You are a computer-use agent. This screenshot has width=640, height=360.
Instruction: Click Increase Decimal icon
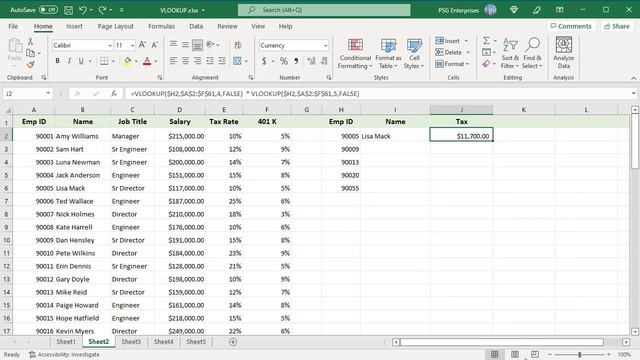tap(311, 61)
